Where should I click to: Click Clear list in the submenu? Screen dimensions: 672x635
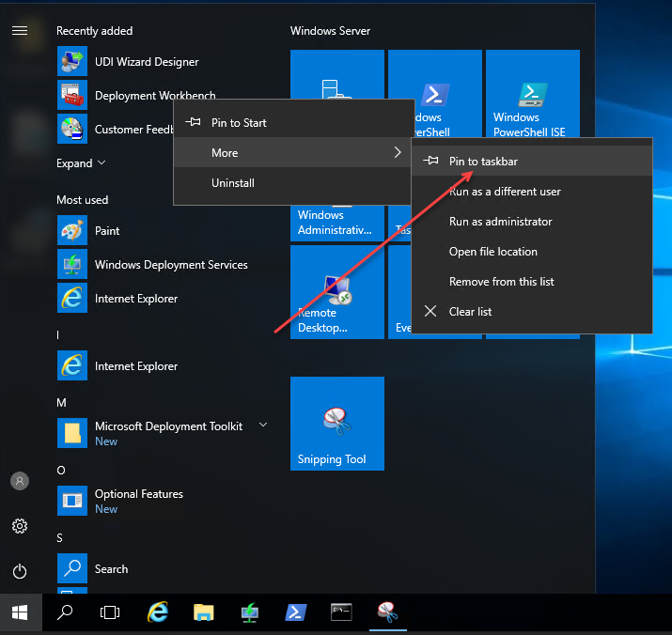click(470, 312)
